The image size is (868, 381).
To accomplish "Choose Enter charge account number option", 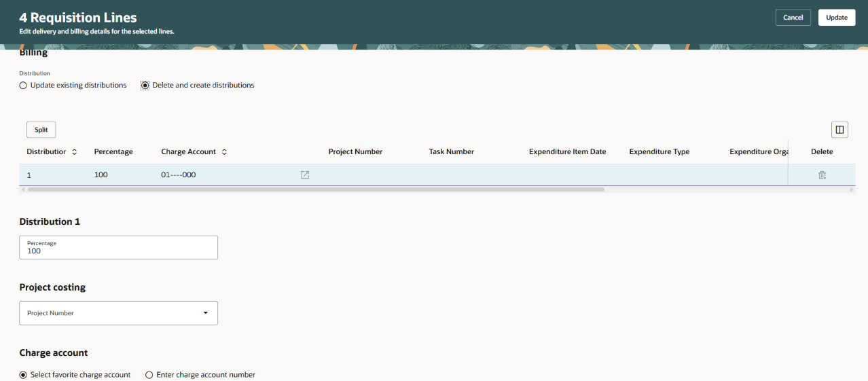I will coord(200,375).
